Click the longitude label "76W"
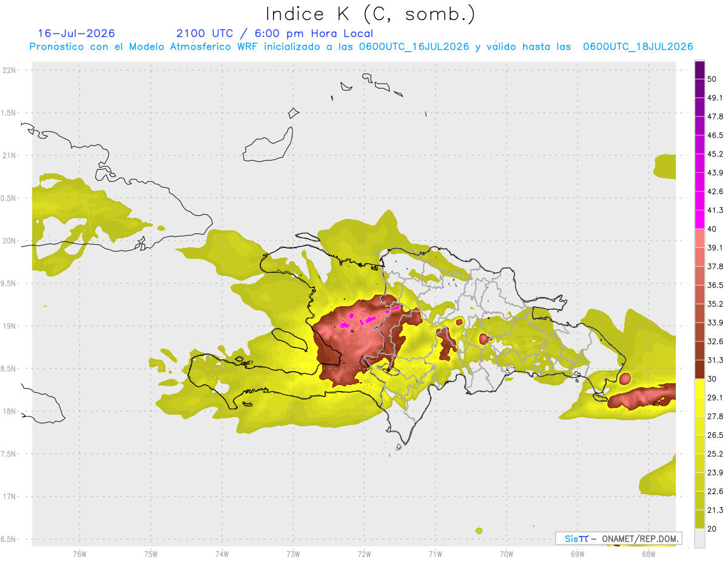This screenshot has width=728, height=562. (79, 555)
